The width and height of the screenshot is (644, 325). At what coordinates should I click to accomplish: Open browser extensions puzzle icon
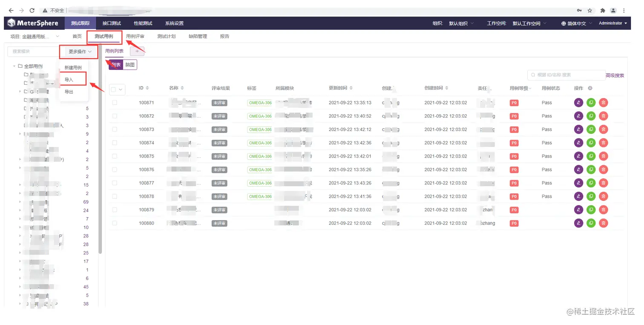coord(603,10)
